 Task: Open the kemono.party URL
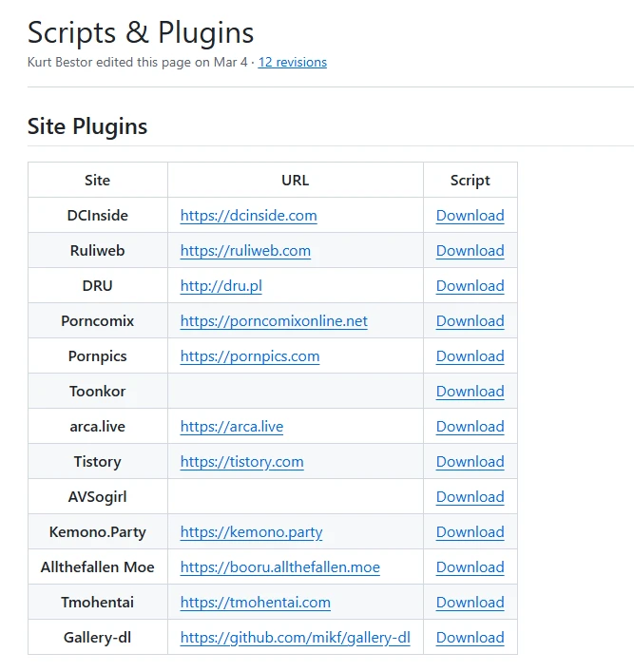click(x=251, y=532)
